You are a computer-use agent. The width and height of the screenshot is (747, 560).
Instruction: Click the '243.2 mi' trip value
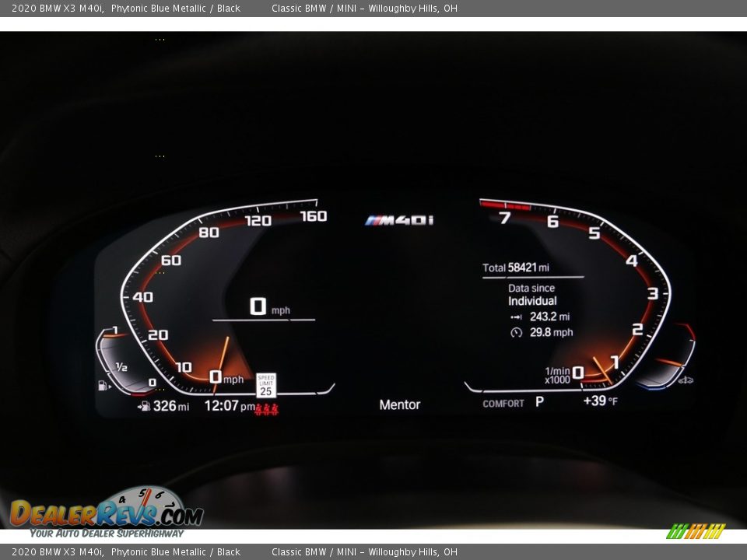point(550,317)
